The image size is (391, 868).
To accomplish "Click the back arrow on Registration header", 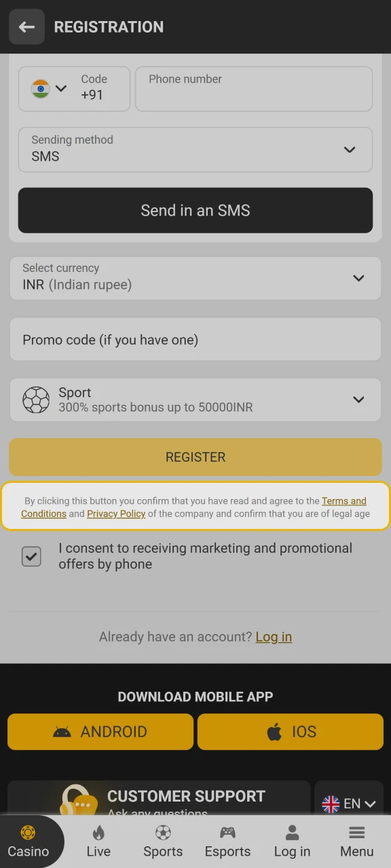I will 26,26.
